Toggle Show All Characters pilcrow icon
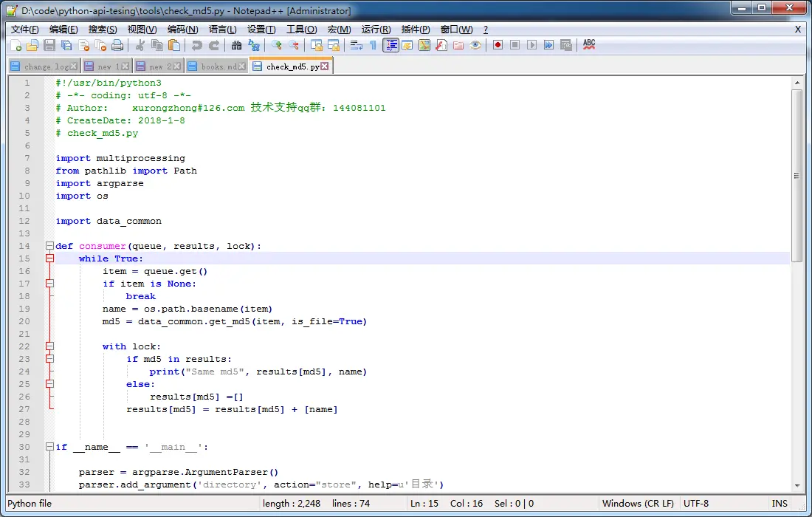The height and width of the screenshot is (517, 812). point(373,46)
